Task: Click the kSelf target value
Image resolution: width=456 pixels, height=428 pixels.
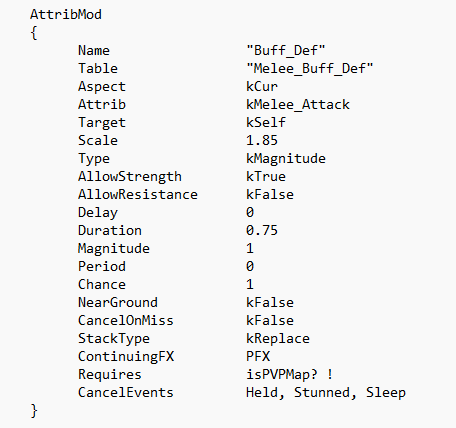Action: [266, 122]
